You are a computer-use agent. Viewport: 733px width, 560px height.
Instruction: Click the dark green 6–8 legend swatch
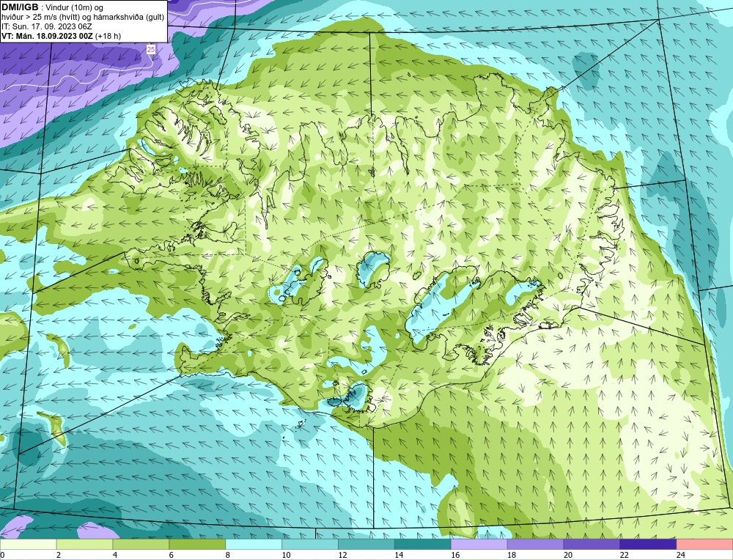click(x=197, y=545)
